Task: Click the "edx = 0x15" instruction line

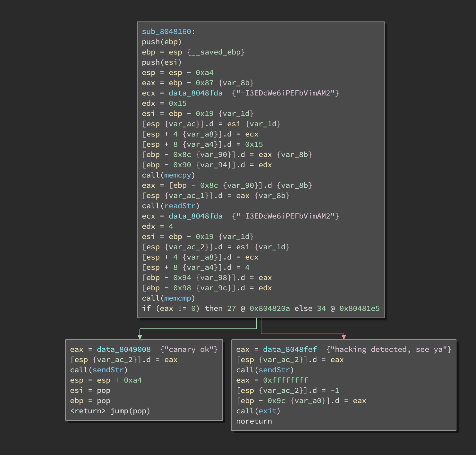Action: click(x=164, y=103)
